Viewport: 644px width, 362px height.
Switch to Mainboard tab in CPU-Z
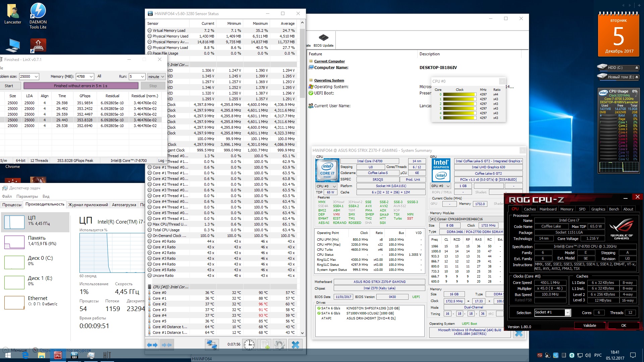(548, 209)
